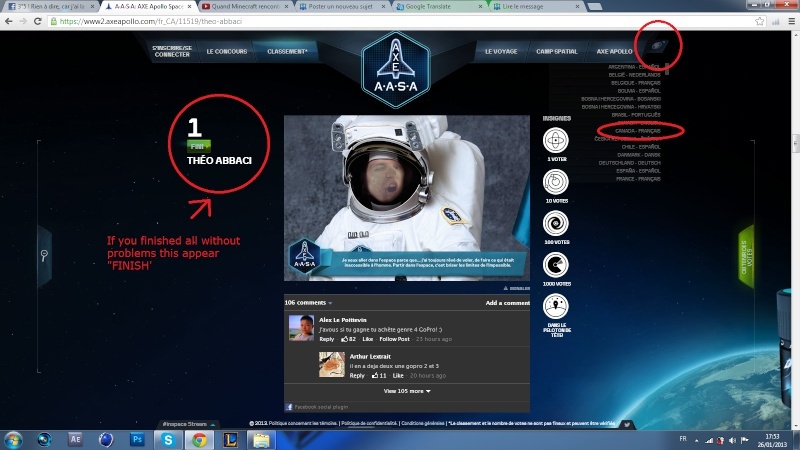This screenshot has width=800, height=450.
Task: Like Arthur Lextrait's comment
Action: click(x=398, y=376)
